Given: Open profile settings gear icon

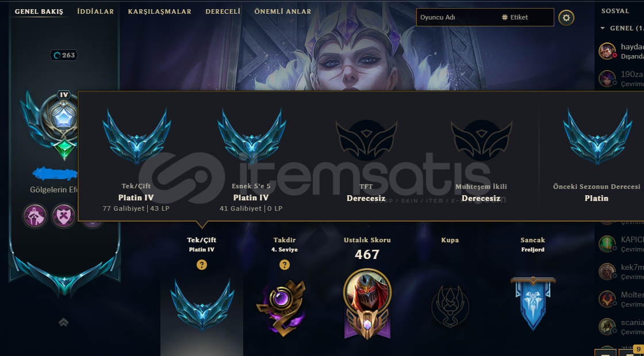Looking at the screenshot, I should 566,18.
